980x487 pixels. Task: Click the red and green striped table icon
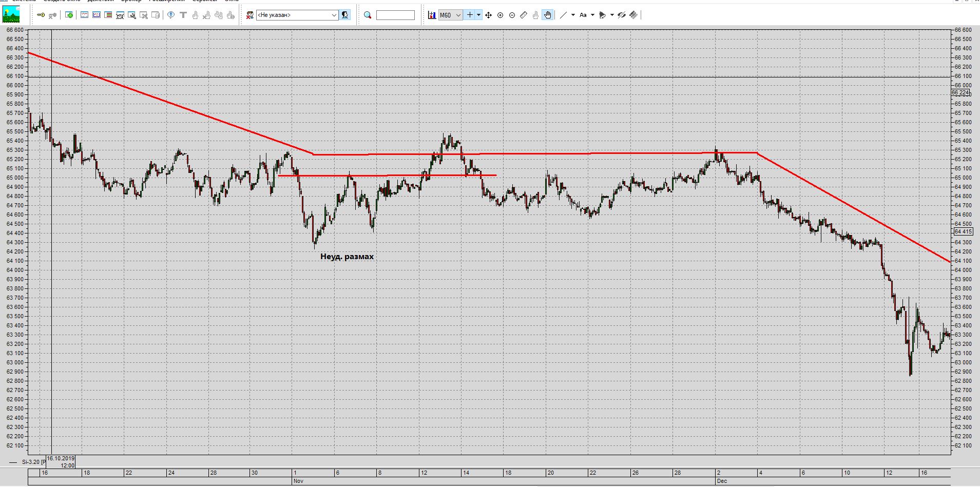108,15
